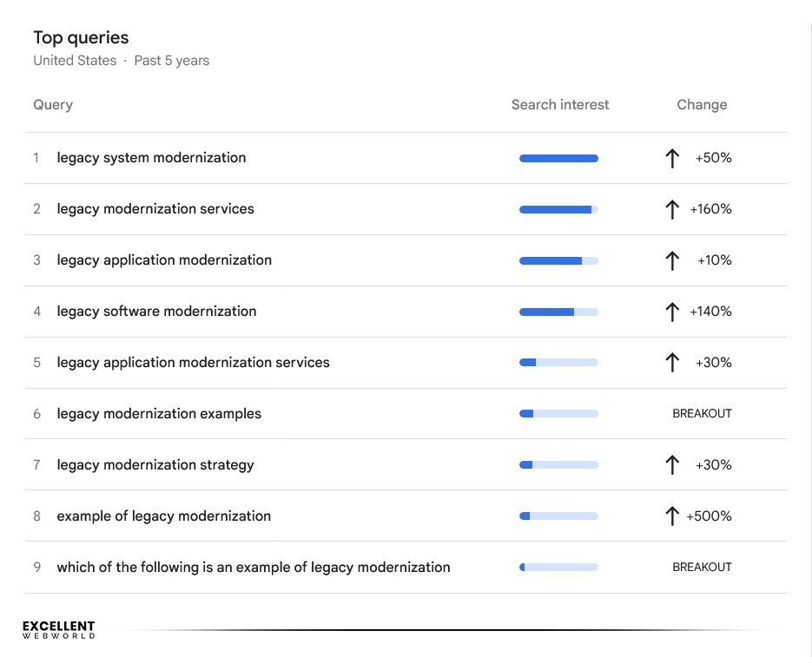Click the BREAKOUT tag on row nine
This screenshot has width=812, height=657.
(x=702, y=567)
